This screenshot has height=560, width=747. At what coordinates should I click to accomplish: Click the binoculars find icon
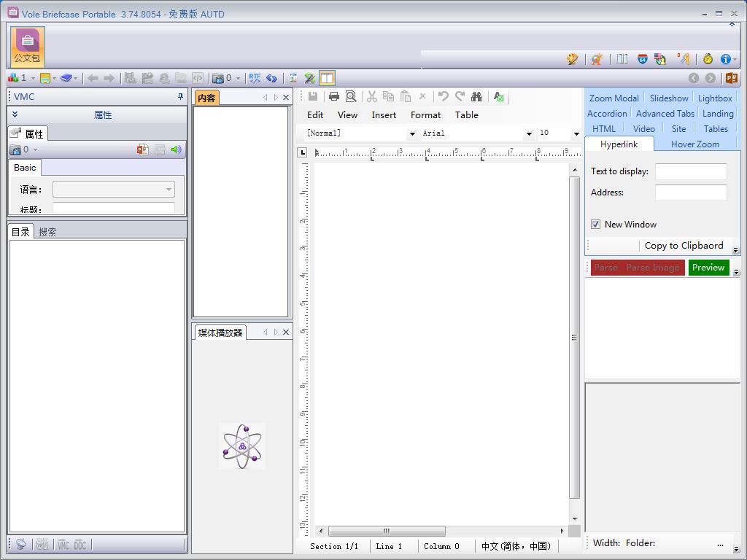coord(476,96)
